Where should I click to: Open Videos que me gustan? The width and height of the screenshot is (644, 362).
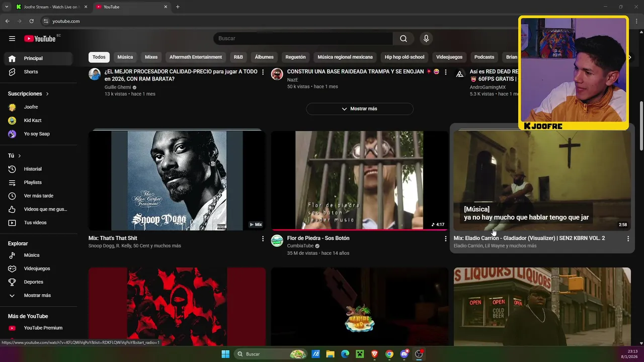(39, 209)
